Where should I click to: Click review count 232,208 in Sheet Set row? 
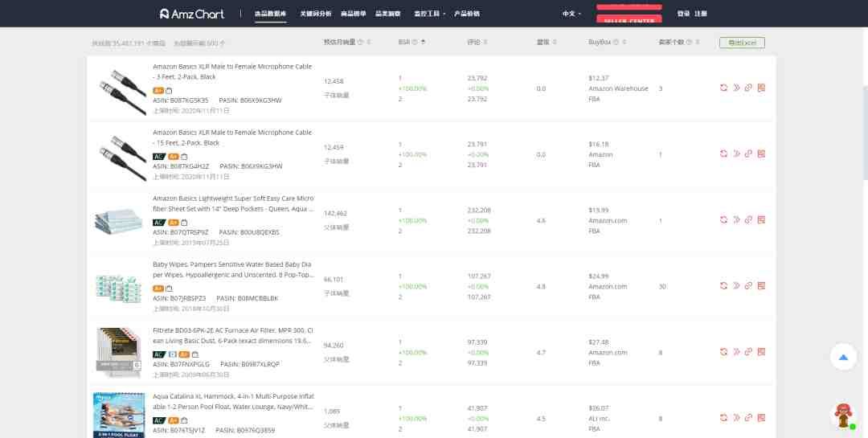point(479,211)
